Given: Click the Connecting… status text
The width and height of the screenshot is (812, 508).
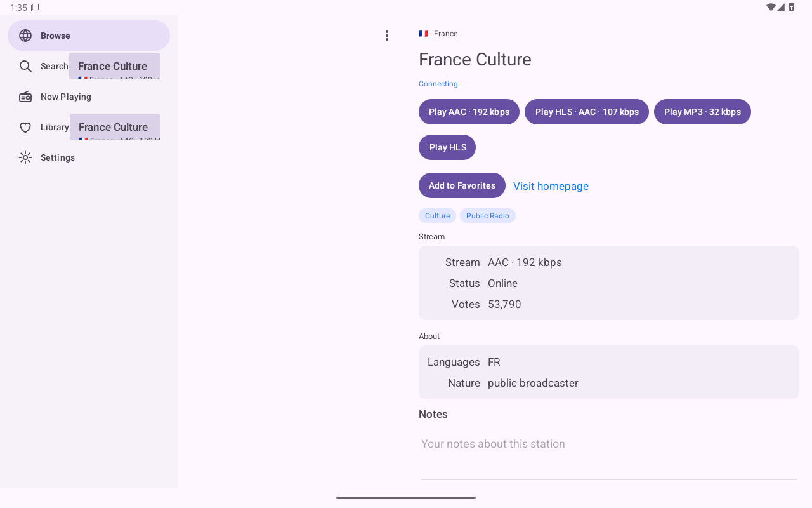Looking at the screenshot, I should [441, 84].
